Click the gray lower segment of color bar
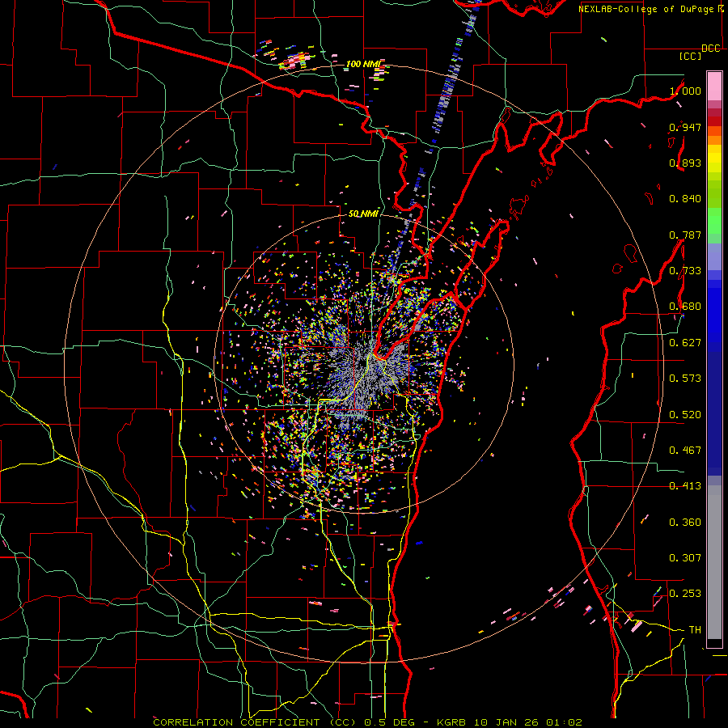Viewport: 728px width, 728px height. [714, 562]
